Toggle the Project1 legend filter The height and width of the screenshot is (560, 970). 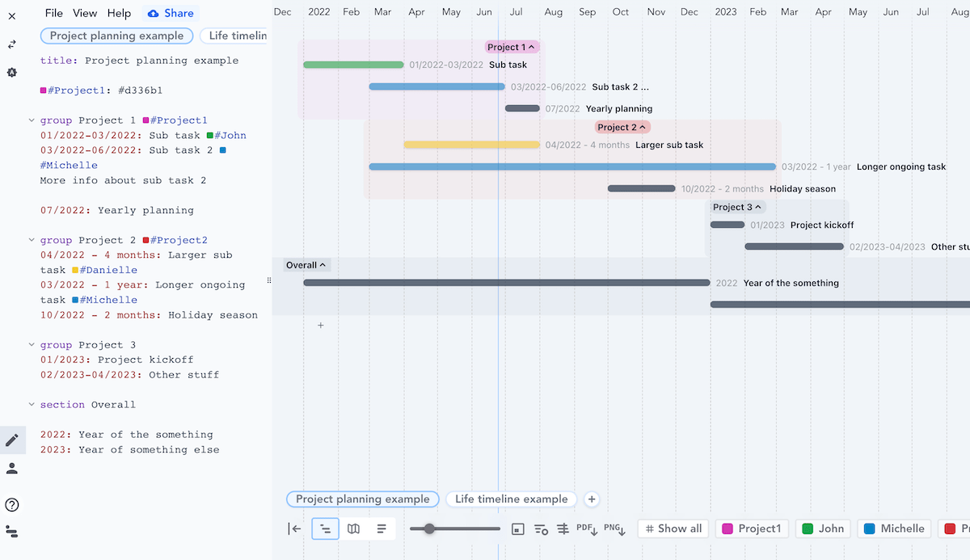[x=752, y=528]
